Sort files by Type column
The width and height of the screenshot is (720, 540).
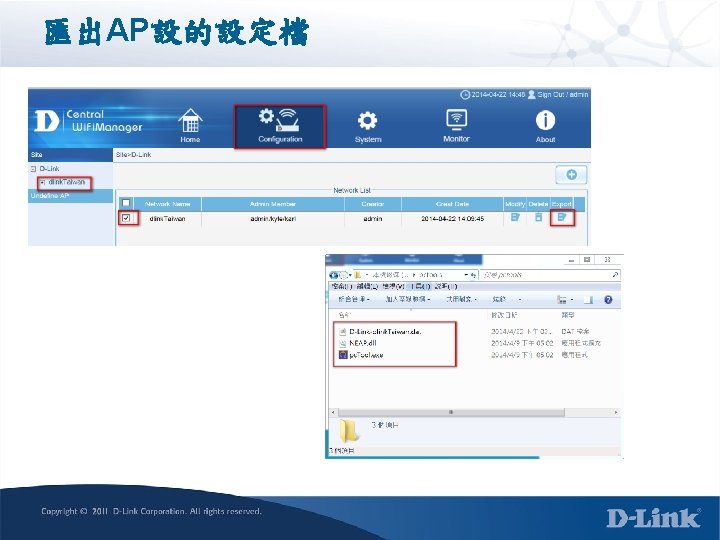[x=568, y=315]
